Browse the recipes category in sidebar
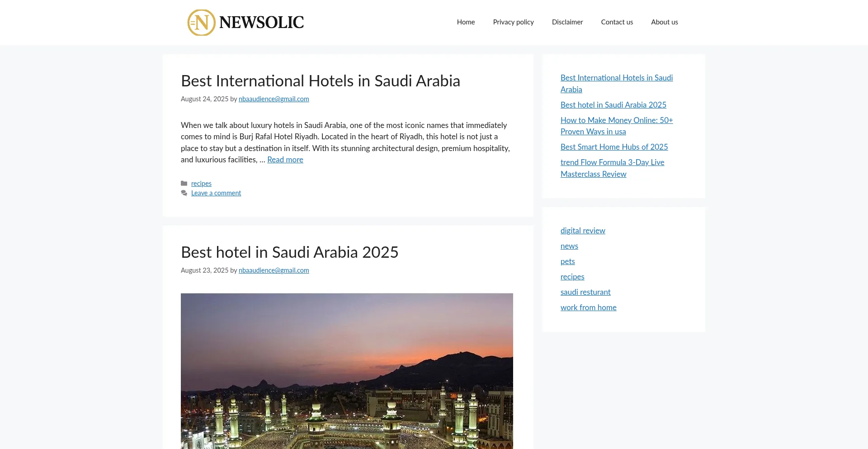The width and height of the screenshot is (868, 449). tap(572, 277)
